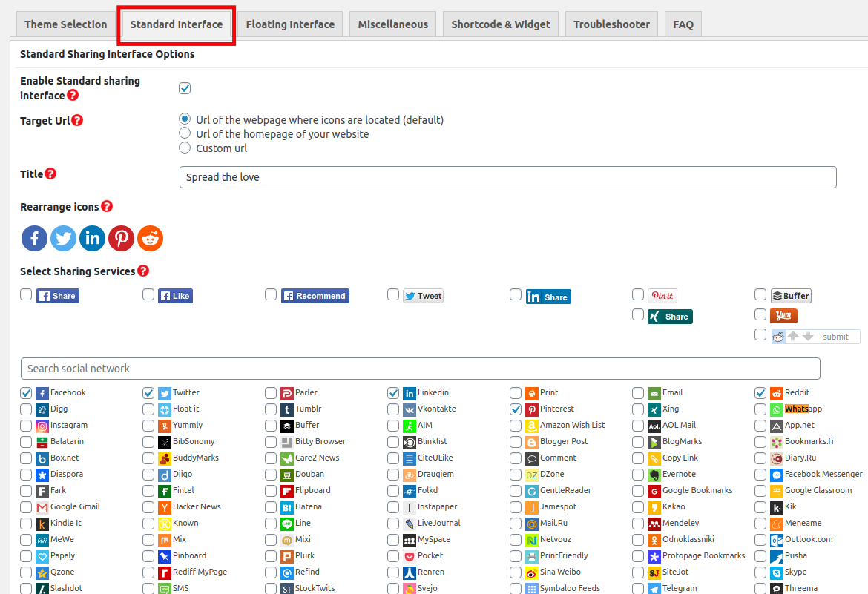Click the Vkontakte service label
The height and width of the screenshot is (594, 868).
click(x=437, y=409)
